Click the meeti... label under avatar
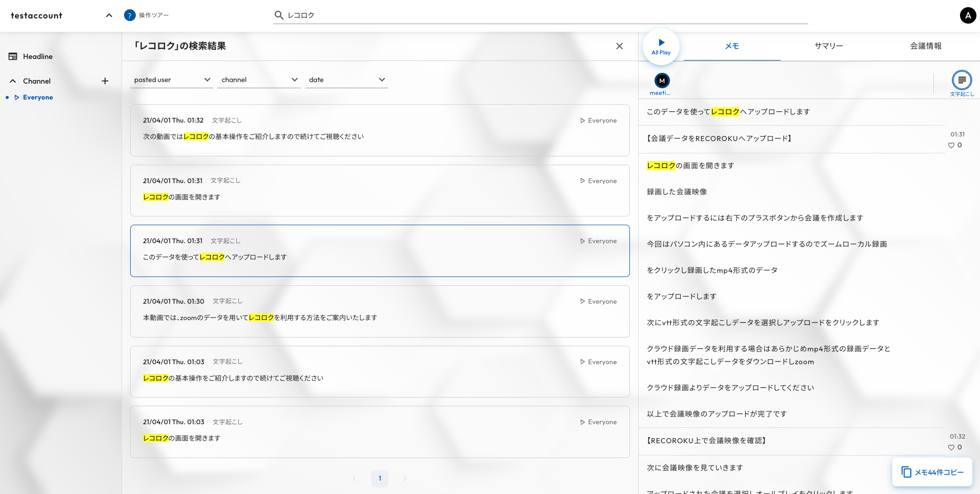980x494 pixels. coord(660,93)
